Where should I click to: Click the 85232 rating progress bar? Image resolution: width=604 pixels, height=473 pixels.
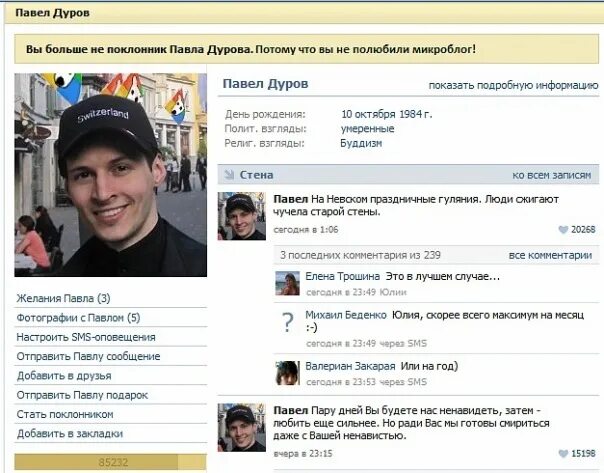[x=111, y=462]
